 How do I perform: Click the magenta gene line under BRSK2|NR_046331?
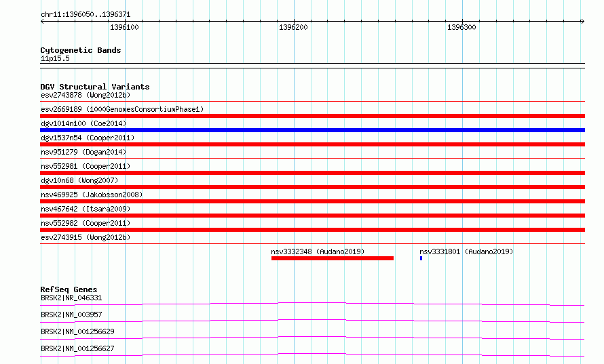312,303
